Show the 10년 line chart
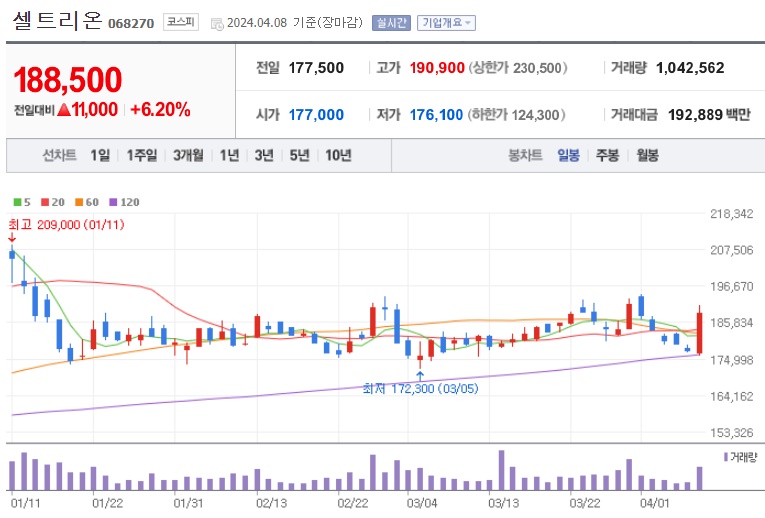This screenshot has width=765, height=518. coord(338,156)
